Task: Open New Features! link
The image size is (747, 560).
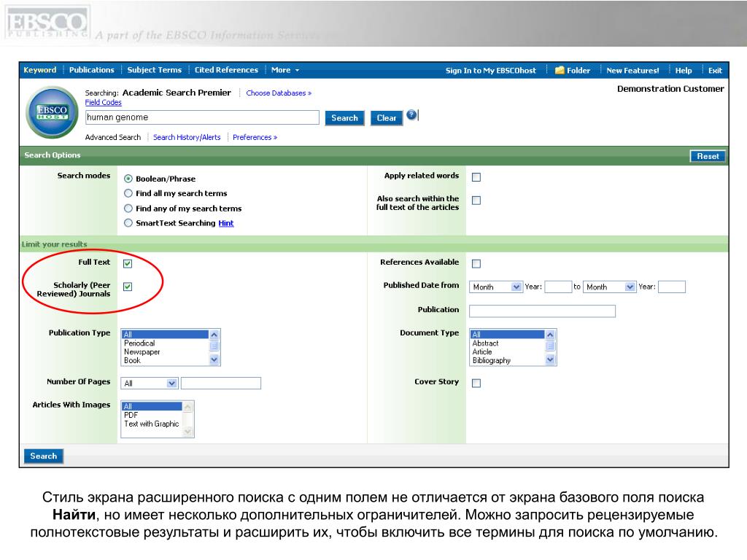Action: point(632,71)
